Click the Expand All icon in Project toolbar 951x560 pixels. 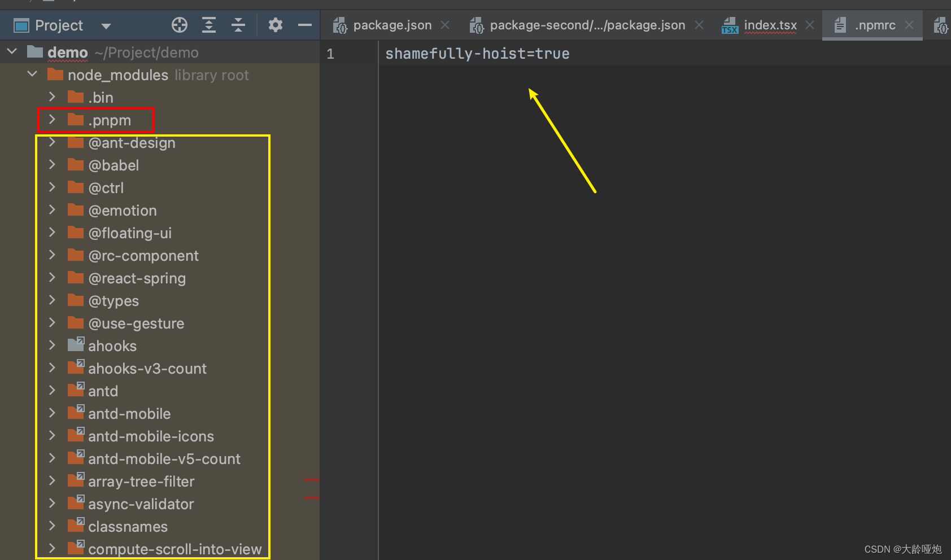click(209, 25)
